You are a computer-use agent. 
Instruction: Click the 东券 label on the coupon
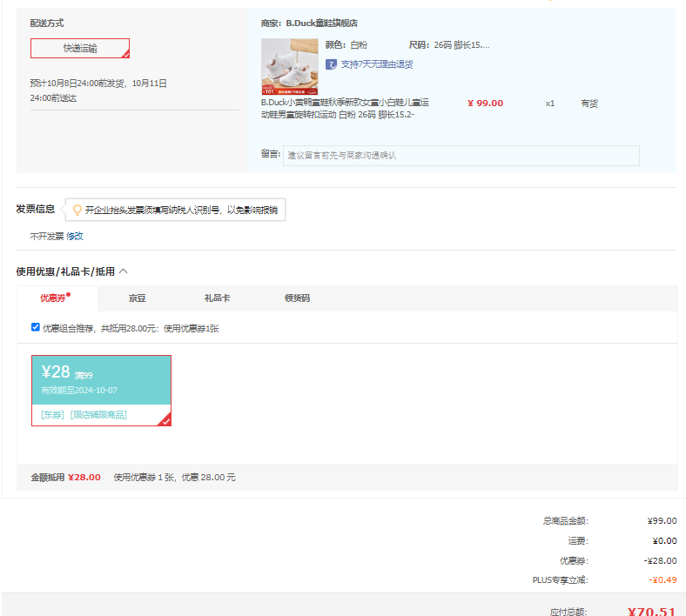(53, 415)
